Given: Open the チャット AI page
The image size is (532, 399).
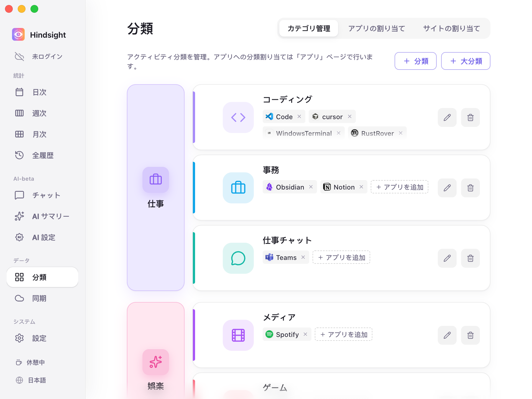Looking at the screenshot, I should click(x=42, y=195).
